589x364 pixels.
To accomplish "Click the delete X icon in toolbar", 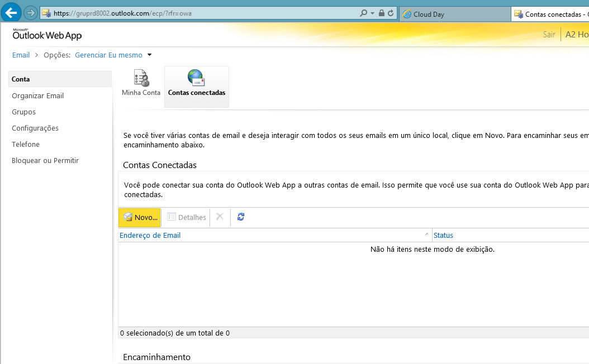I will point(220,217).
